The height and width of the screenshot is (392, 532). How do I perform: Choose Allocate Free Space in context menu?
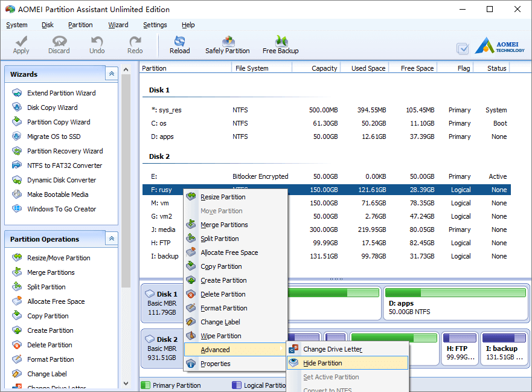click(x=235, y=252)
